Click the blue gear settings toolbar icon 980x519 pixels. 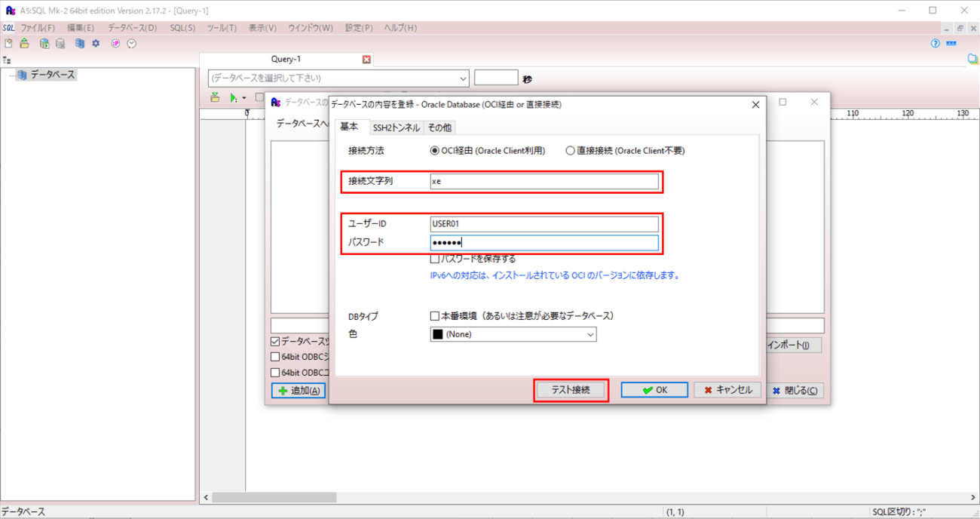click(x=96, y=44)
